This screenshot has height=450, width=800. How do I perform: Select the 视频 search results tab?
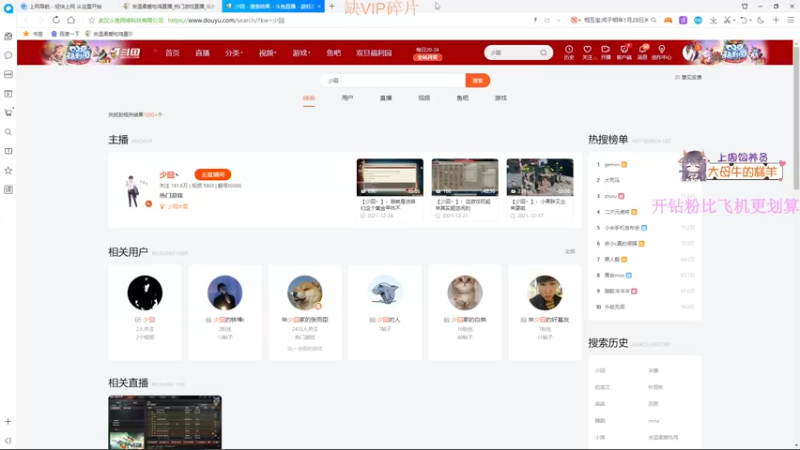pos(424,98)
